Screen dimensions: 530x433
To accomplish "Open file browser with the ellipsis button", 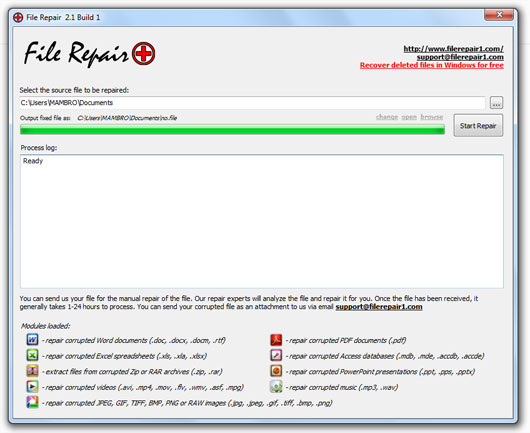I will 496,103.
